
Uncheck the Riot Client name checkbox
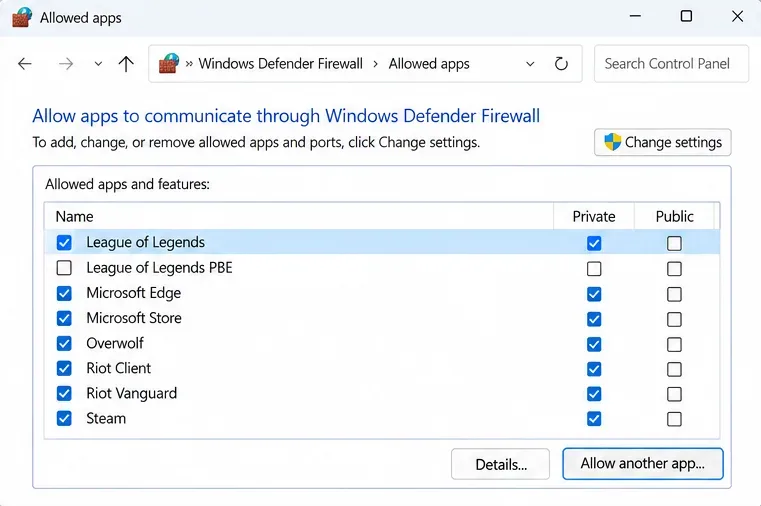click(x=64, y=368)
